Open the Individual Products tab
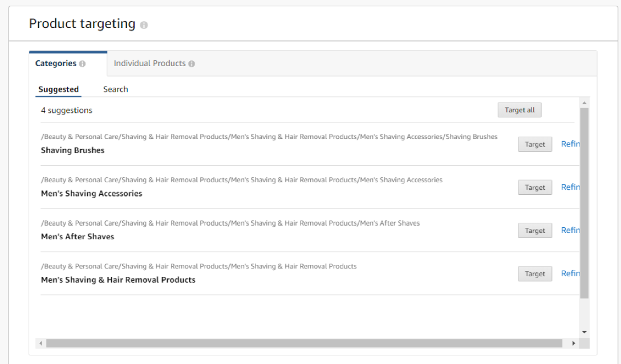 tap(154, 63)
